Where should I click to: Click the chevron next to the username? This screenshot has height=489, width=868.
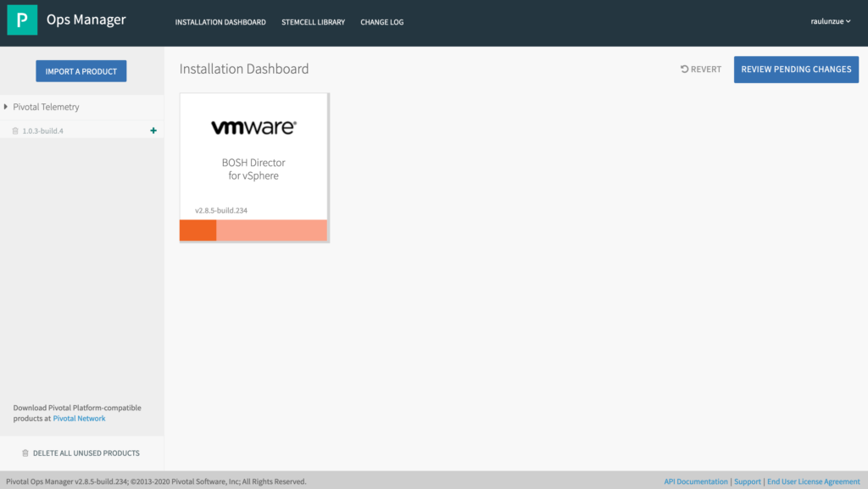pos(849,22)
